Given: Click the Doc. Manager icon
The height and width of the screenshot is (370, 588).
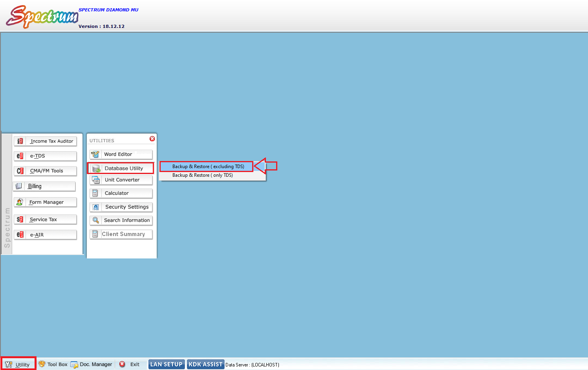Looking at the screenshot, I should tap(74, 365).
